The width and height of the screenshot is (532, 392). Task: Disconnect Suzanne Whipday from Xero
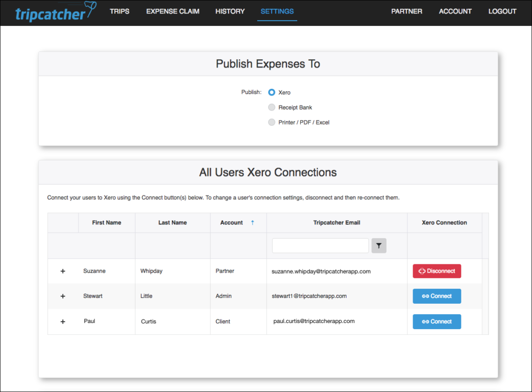pos(436,271)
